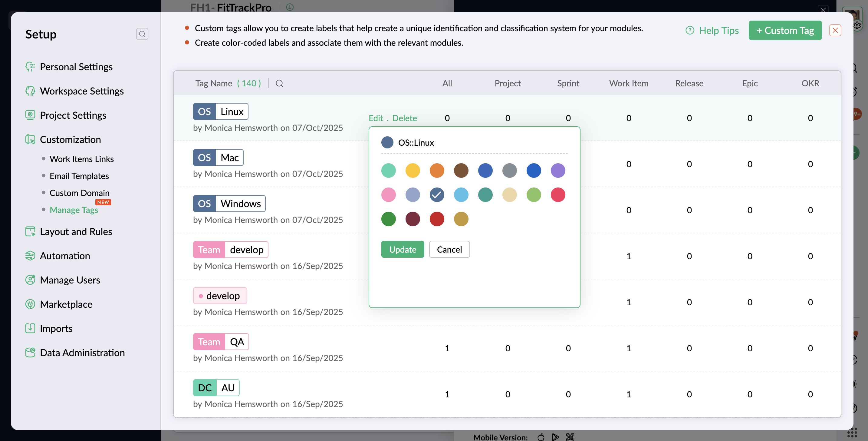This screenshot has height=441, width=868.
Task: Click the Marketplace sidebar icon
Action: [x=30, y=304]
